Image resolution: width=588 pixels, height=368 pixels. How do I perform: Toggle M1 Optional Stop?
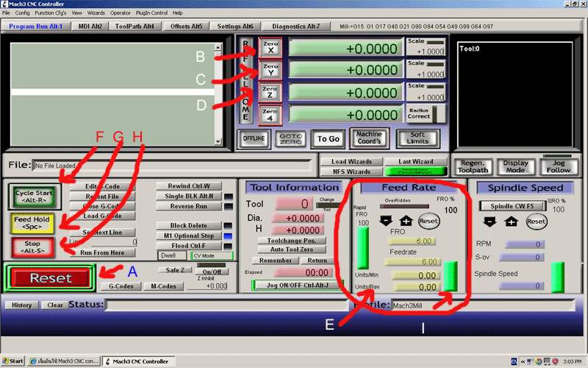[x=189, y=236]
